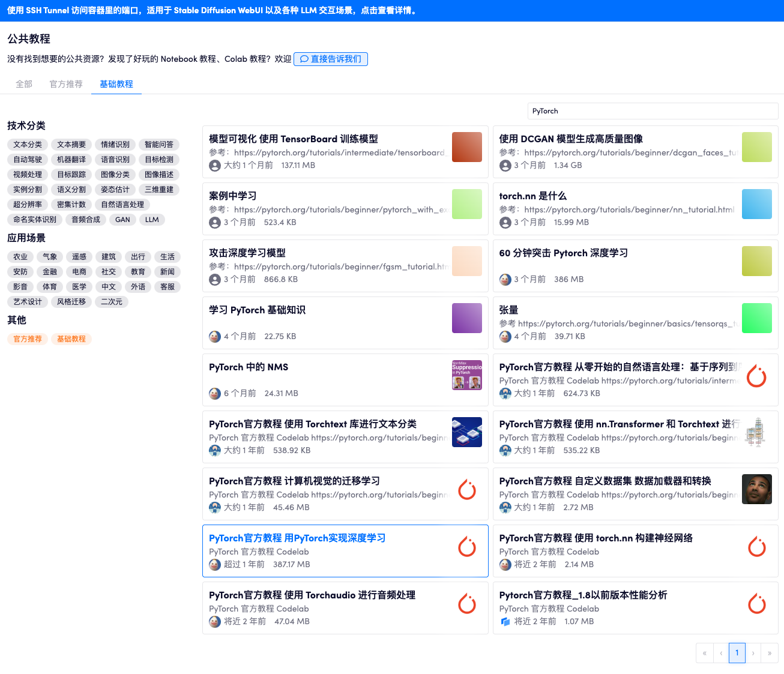This screenshot has height=674, width=784.
Task: Click the face photo on 自定义数据集 card
Action: [756, 489]
